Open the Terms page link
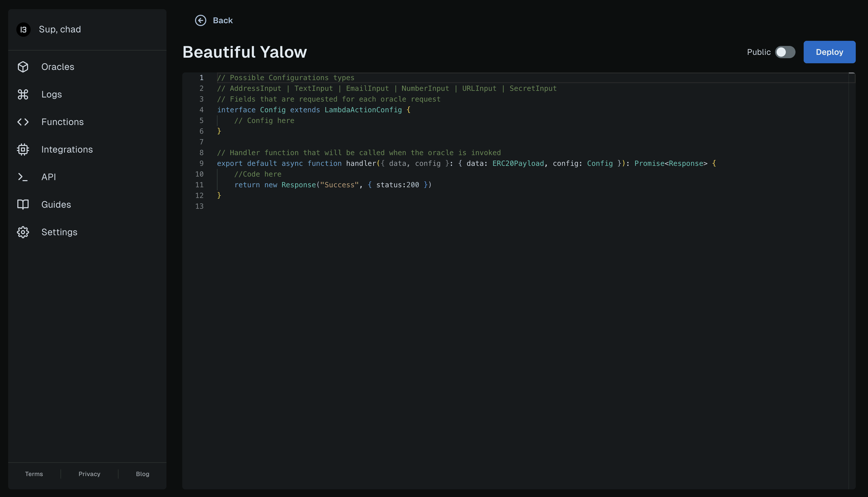 pyautogui.click(x=34, y=474)
